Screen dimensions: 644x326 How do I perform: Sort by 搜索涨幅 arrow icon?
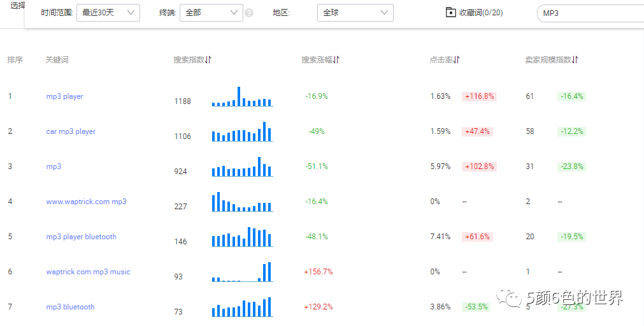336,59
